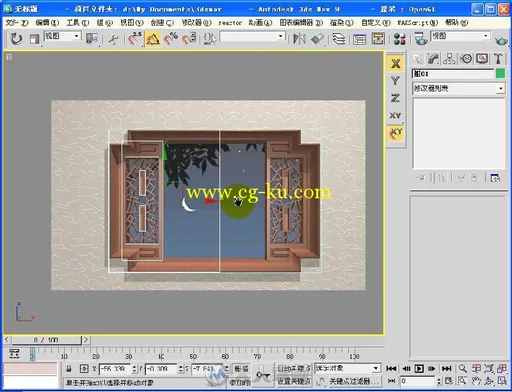This screenshot has width=512, height=392.
Task: Click the current frame spinner arrows
Action: point(439,381)
